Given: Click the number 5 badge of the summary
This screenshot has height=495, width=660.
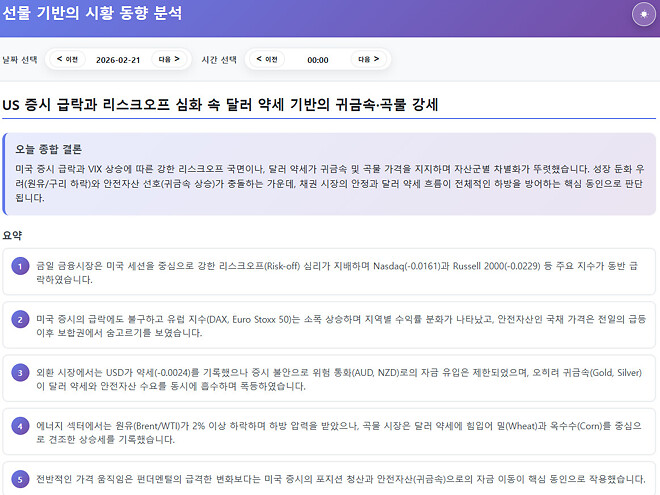Looking at the screenshot, I should coord(20,479).
